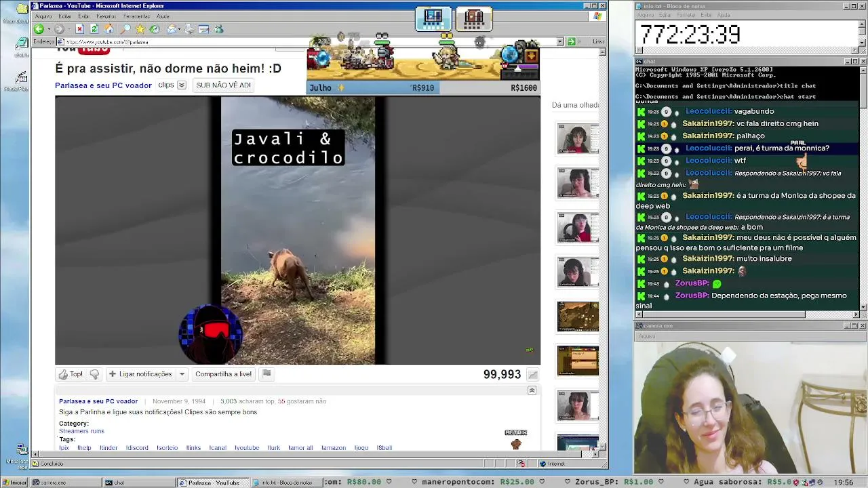Collapse the description panel chevron
The image size is (868, 488).
click(532, 390)
